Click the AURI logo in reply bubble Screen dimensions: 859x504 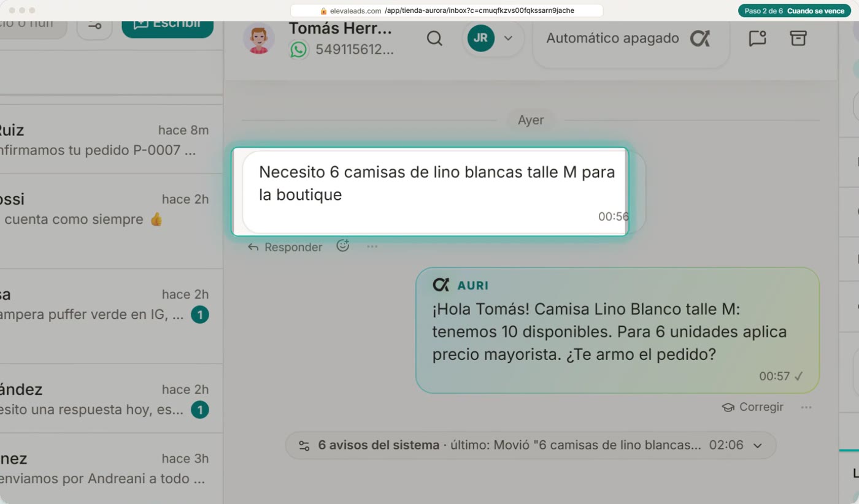point(441,285)
